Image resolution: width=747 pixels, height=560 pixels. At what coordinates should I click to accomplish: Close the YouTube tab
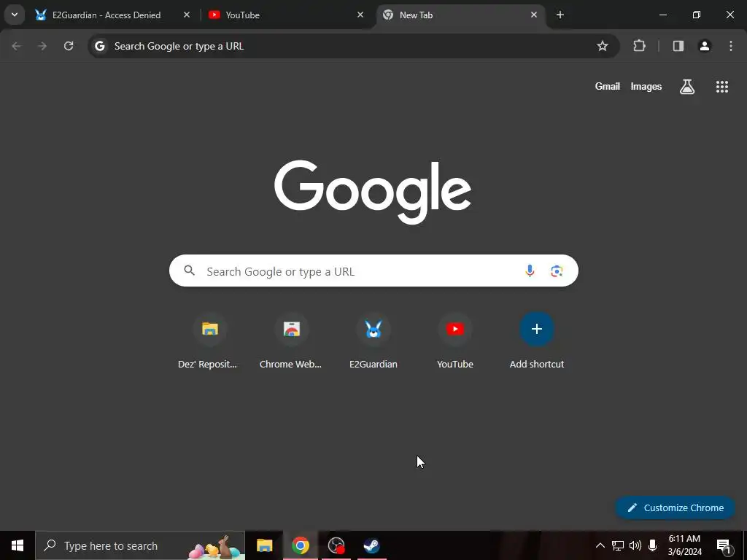point(360,15)
